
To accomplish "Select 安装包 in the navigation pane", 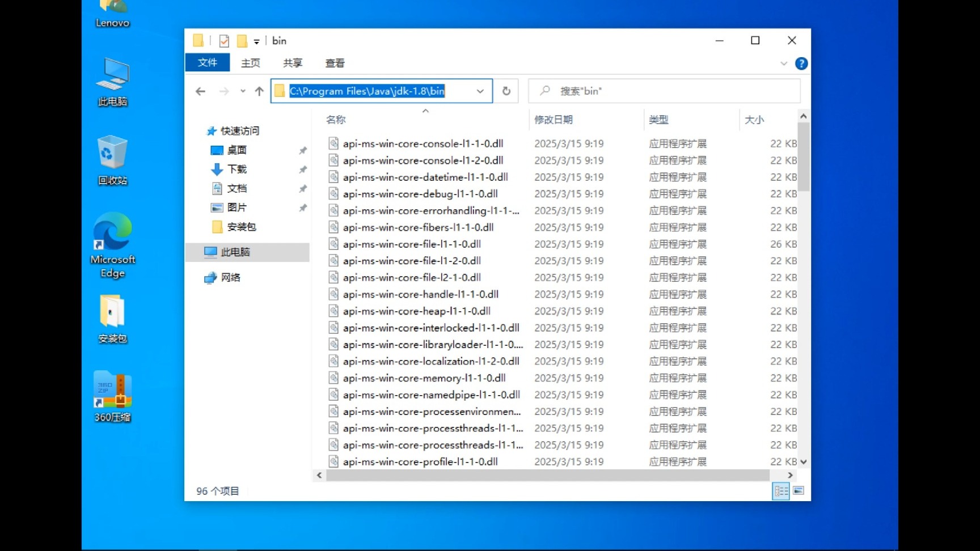I will pos(234,227).
